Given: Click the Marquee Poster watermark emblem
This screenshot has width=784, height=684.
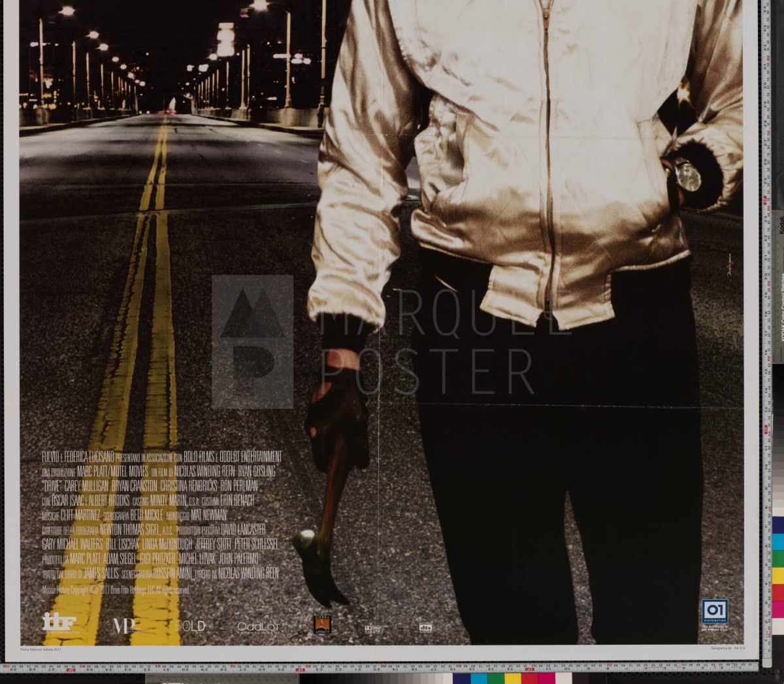Looking at the screenshot, I should [x=252, y=342].
